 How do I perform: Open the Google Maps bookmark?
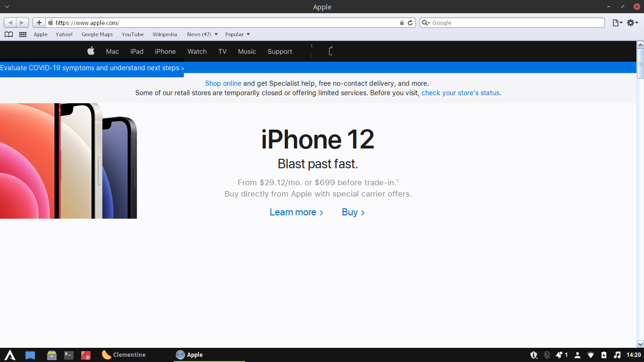tap(97, 34)
